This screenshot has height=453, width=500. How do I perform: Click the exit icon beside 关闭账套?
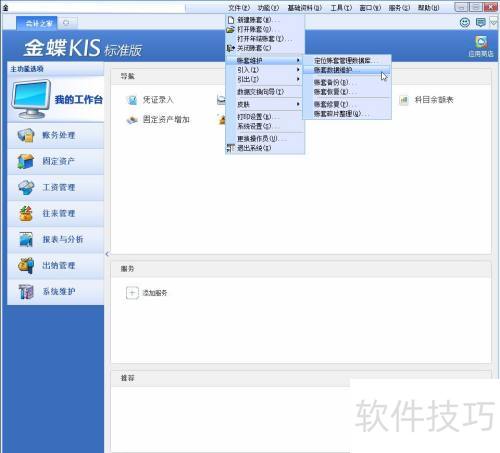[x=231, y=48]
